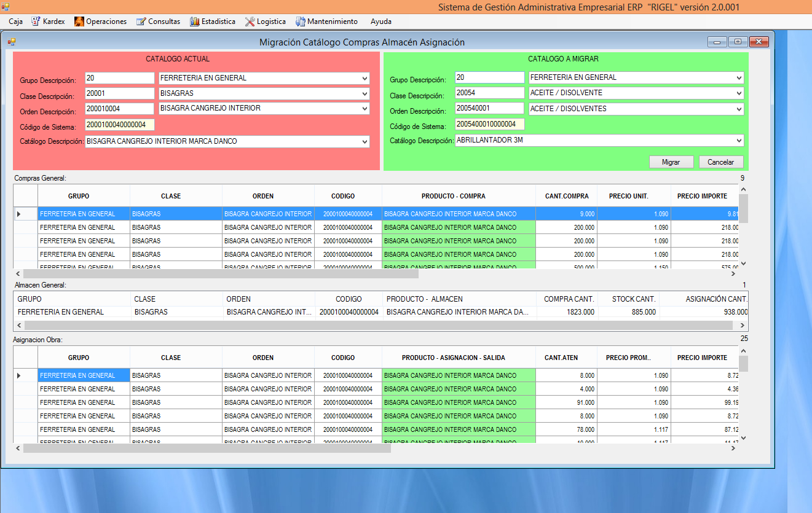The image size is (812, 513).
Task: Click the Código de Sistema field 2000100040000004
Action: tap(120, 125)
